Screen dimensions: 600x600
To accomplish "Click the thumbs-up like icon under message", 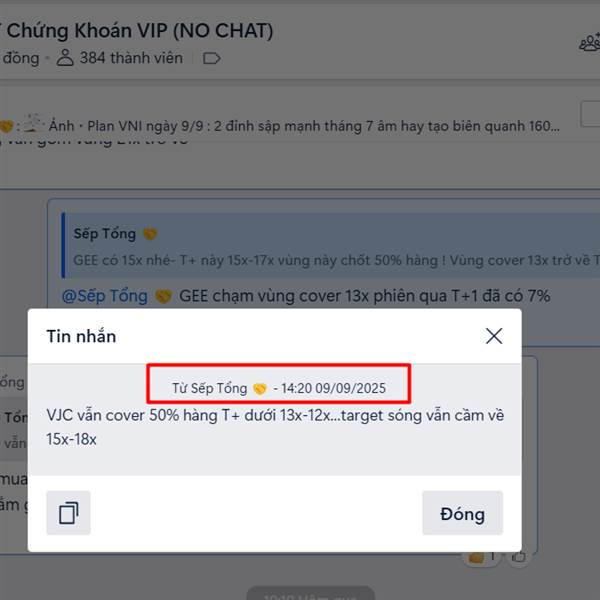I will click(x=518, y=557).
